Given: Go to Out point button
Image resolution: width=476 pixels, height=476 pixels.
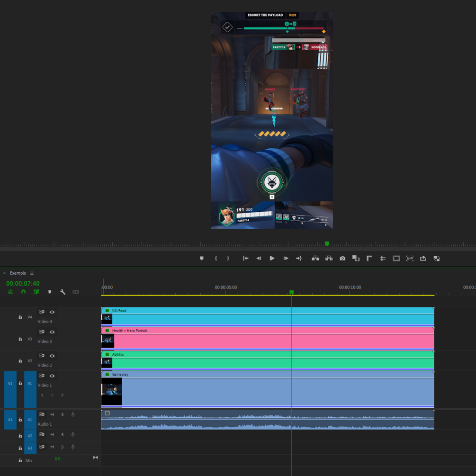Looking at the screenshot, I should [299, 258].
